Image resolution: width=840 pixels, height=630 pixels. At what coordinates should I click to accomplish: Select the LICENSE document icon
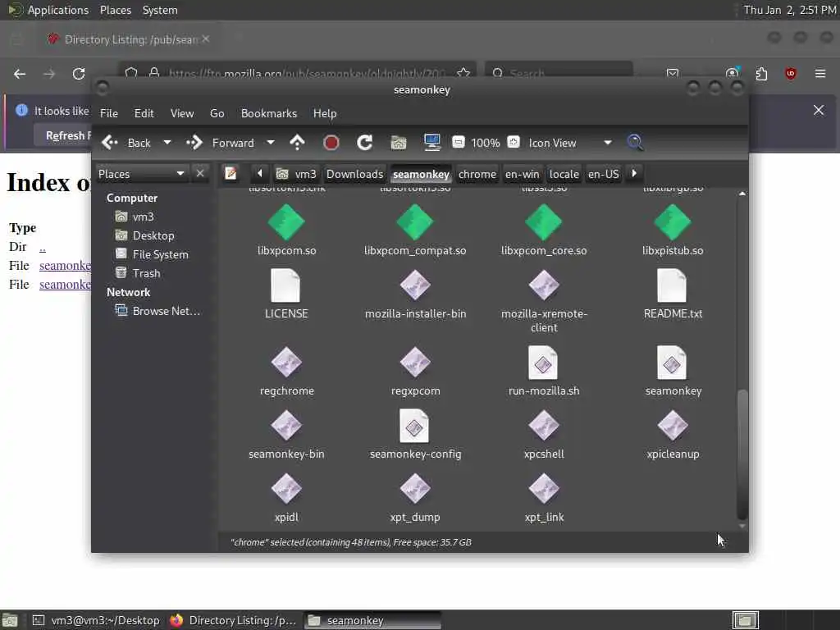285,285
